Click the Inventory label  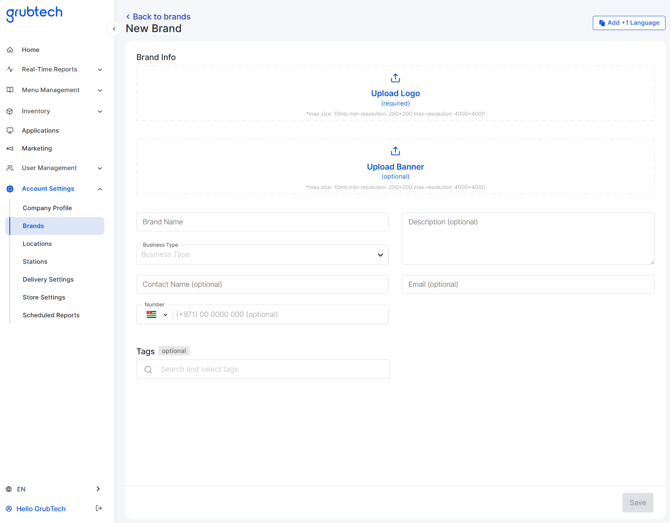coord(36,111)
